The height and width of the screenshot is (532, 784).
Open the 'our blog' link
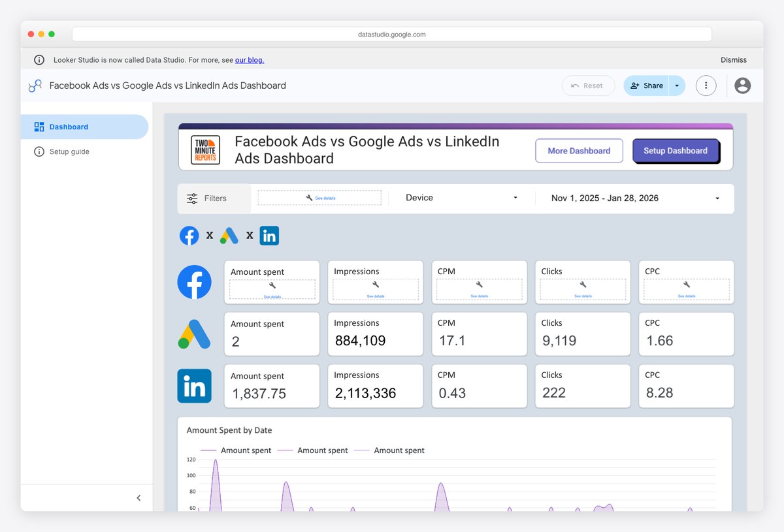point(250,60)
